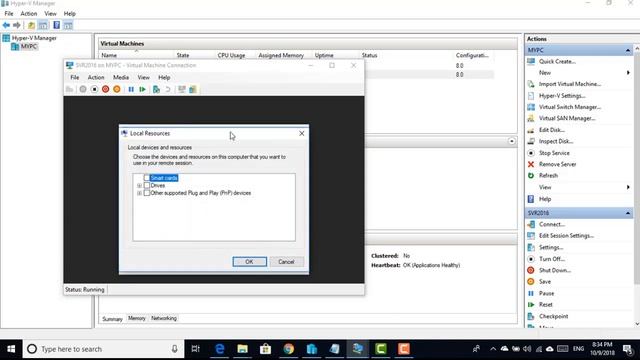Click Edit Session Settings action
The height and width of the screenshot is (360, 640).
tap(566, 236)
